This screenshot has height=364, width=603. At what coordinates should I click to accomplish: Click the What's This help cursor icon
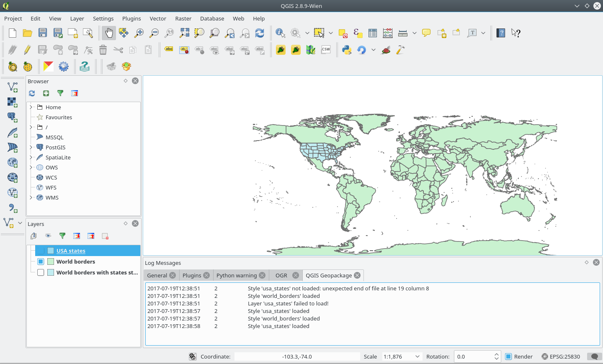(516, 33)
